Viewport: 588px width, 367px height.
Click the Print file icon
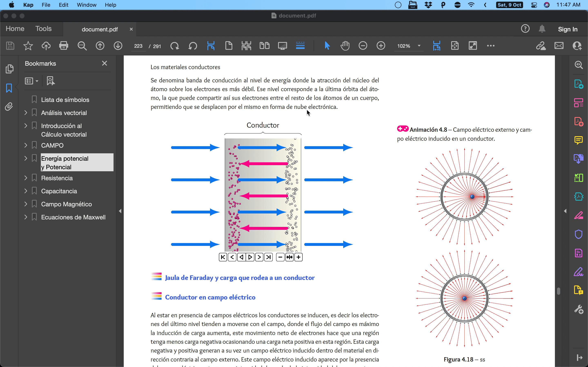pyautogui.click(x=64, y=46)
